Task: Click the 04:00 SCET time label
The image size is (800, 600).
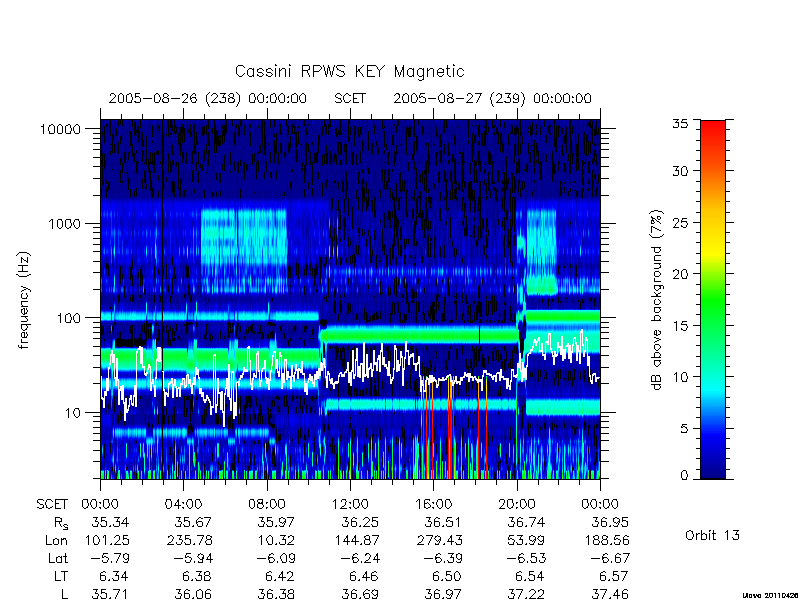Action: 183,505
